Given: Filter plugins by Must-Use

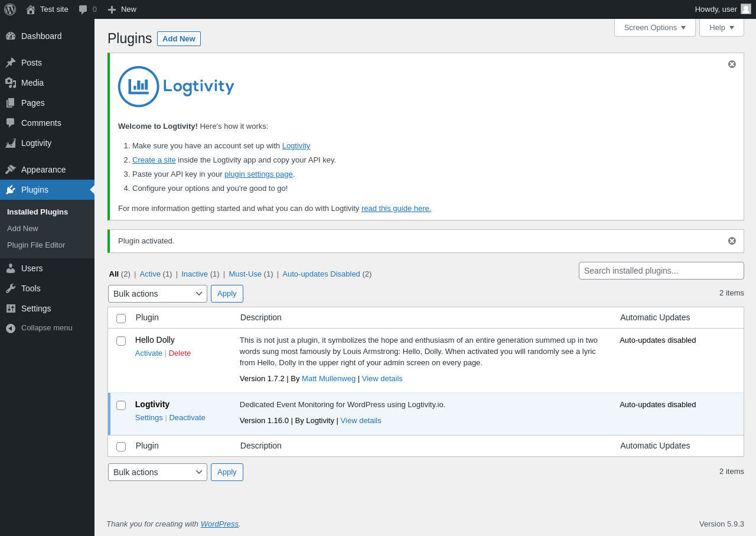Looking at the screenshot, I should click(245, 274).
